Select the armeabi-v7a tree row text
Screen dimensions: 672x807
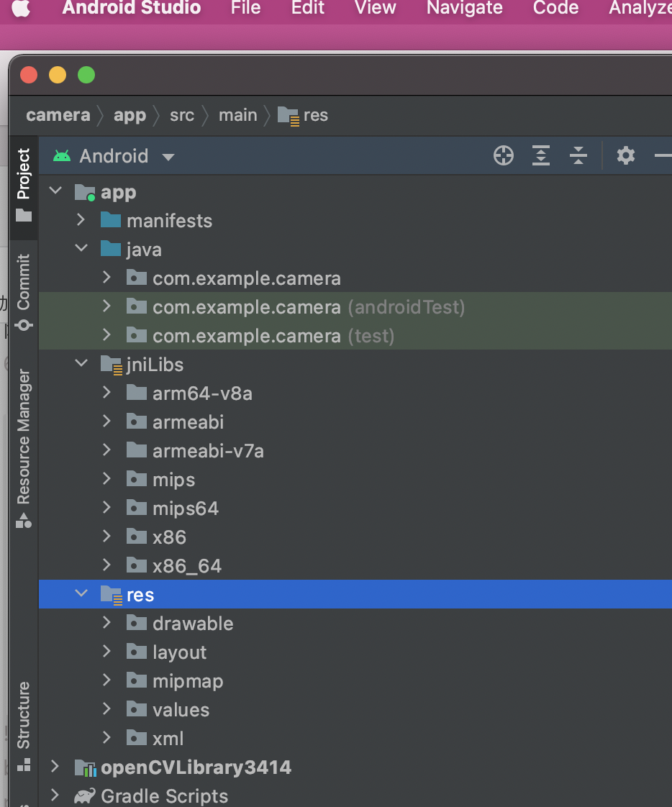click(208, 451)
